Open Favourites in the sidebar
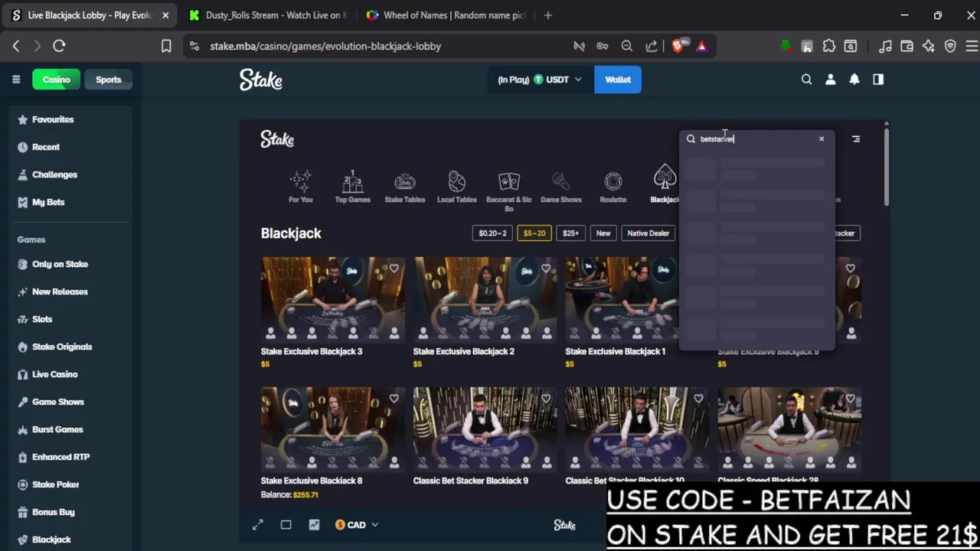Image resolution: width=980 pixels, height=551 pixels. [x=52, y=119]
